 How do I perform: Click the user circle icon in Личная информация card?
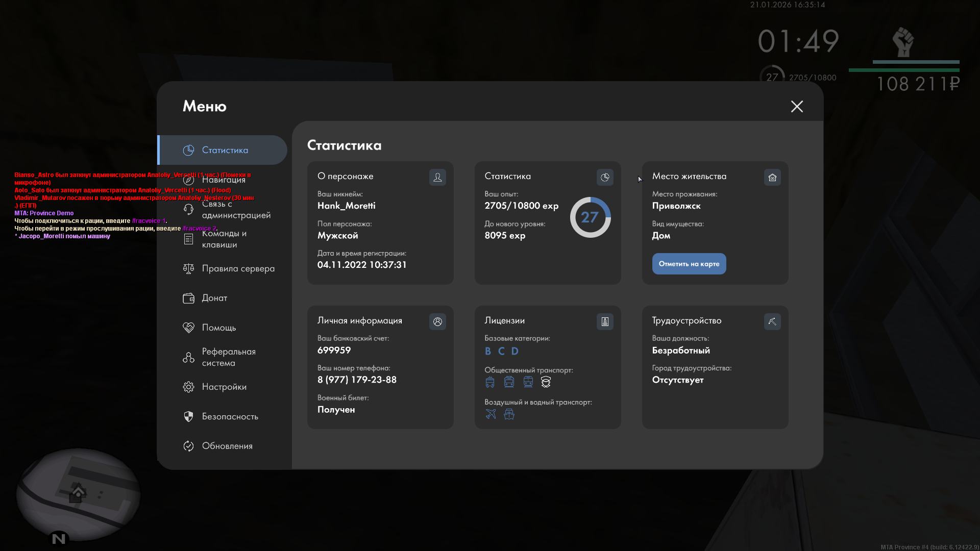437,321
